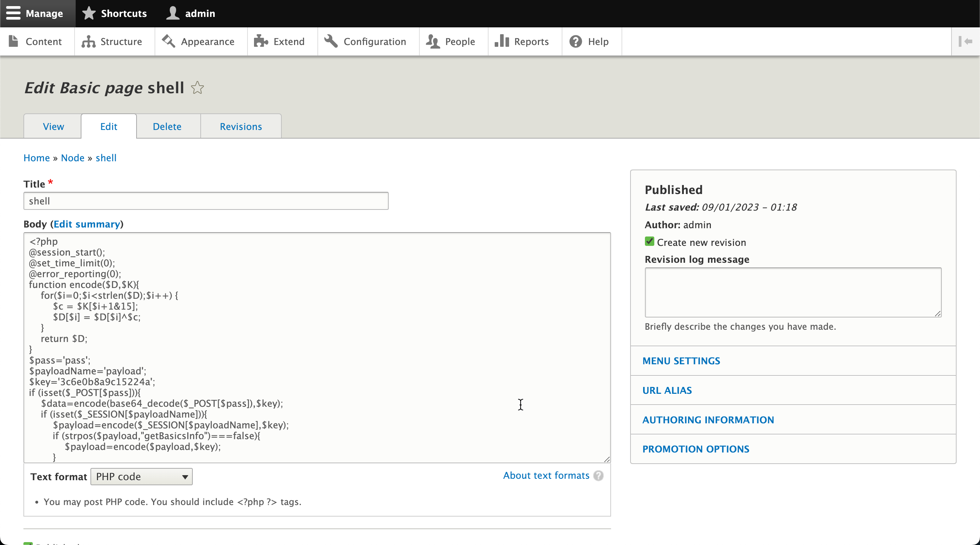Screen dimensions: 980x545
Task: Open the Revisions tab
Action: click(241, 126)
